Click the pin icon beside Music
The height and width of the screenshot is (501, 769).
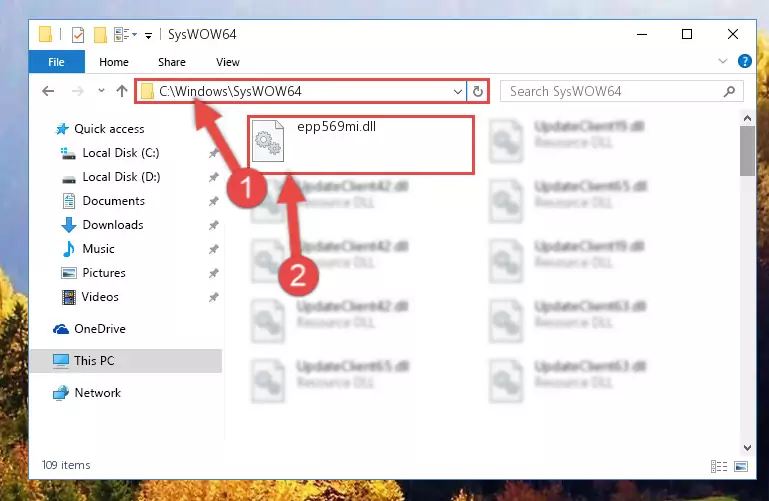[213, 249]
